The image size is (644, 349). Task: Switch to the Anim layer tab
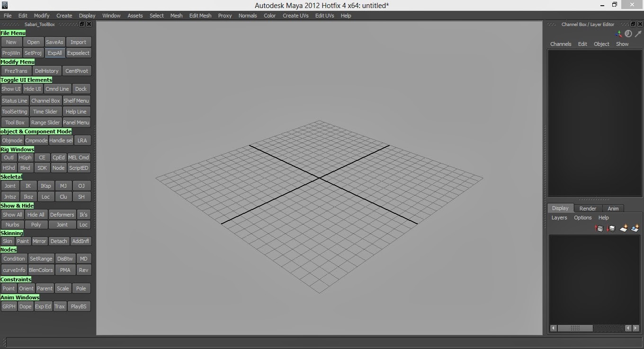coord(613,209)
